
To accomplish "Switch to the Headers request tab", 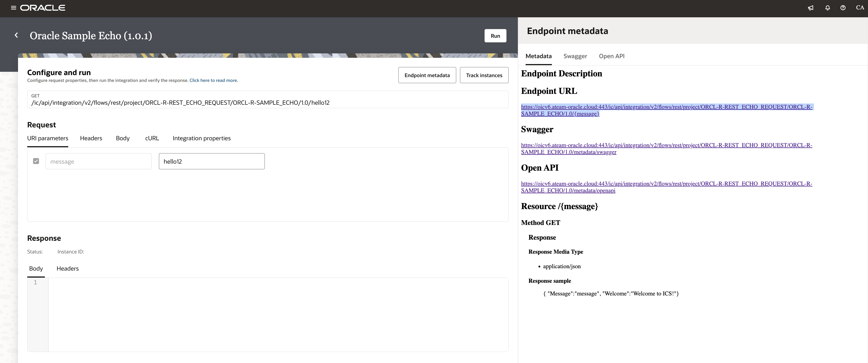I will (91, 138).
